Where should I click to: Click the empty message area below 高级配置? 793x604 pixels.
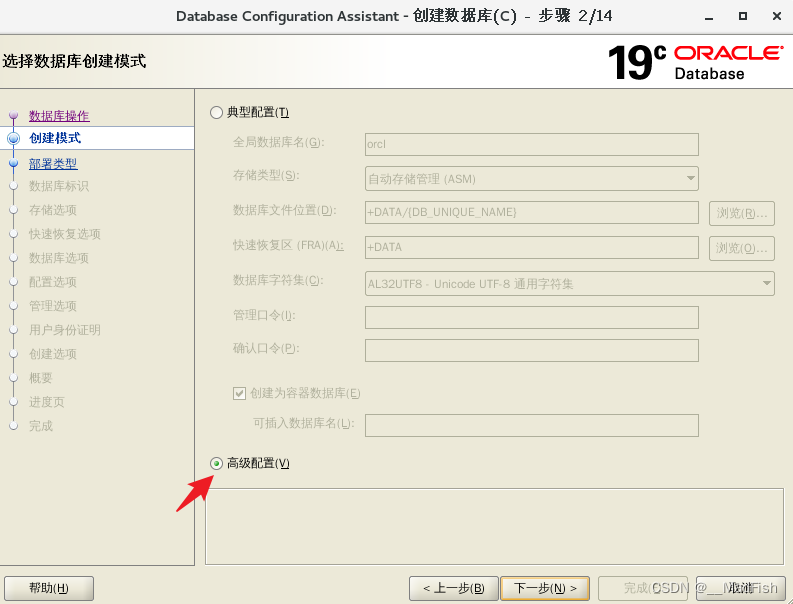[494, 526]
